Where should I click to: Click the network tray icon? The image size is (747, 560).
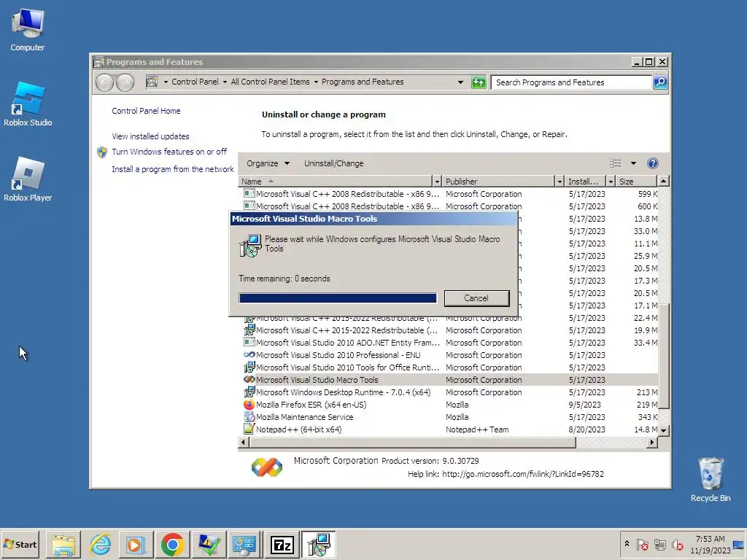coord(659,544)
